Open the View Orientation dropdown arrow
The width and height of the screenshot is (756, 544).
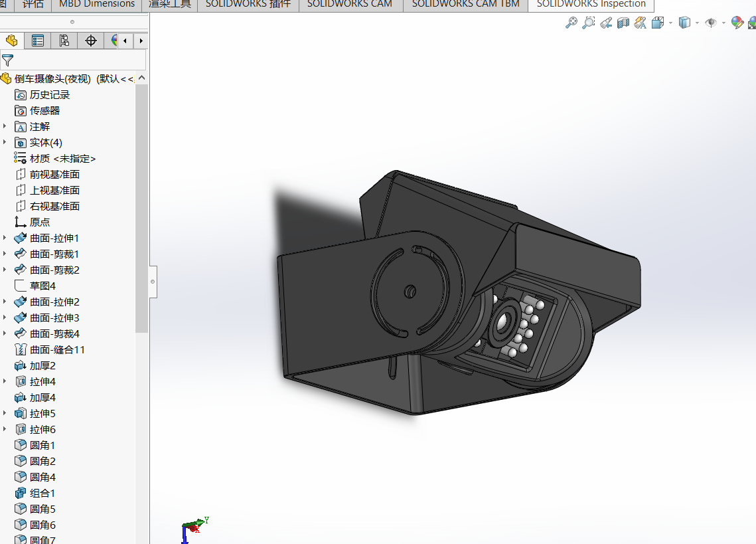click(x=670, y=23)
